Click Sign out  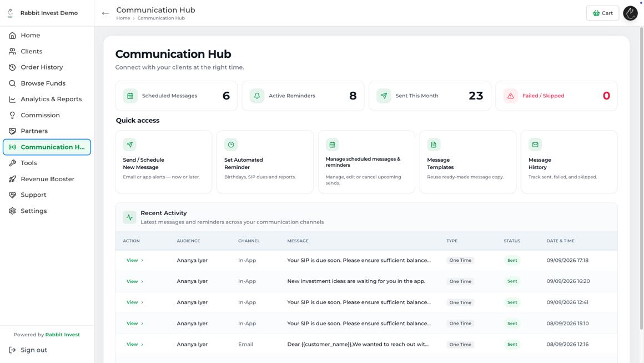(34, 350)
